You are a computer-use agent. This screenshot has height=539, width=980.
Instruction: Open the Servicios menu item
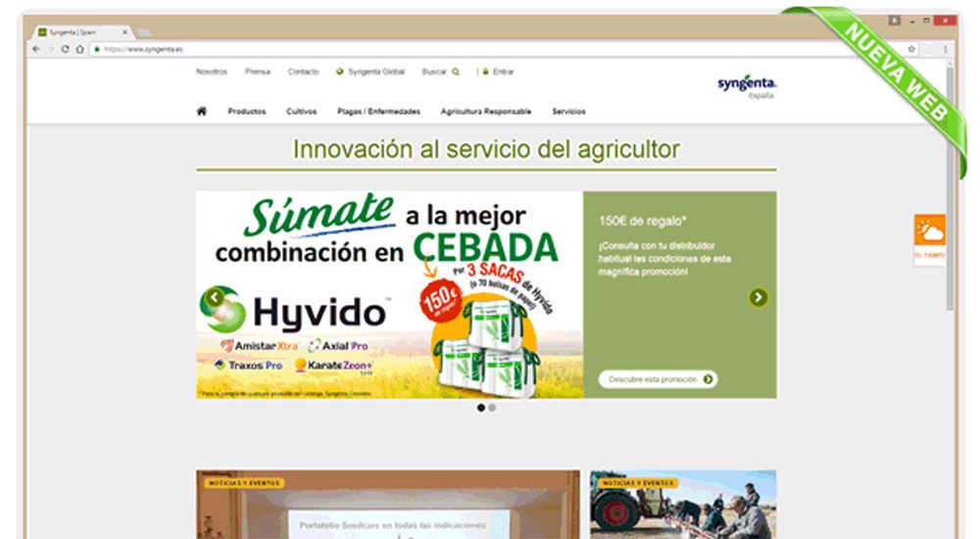click(568, 112)
